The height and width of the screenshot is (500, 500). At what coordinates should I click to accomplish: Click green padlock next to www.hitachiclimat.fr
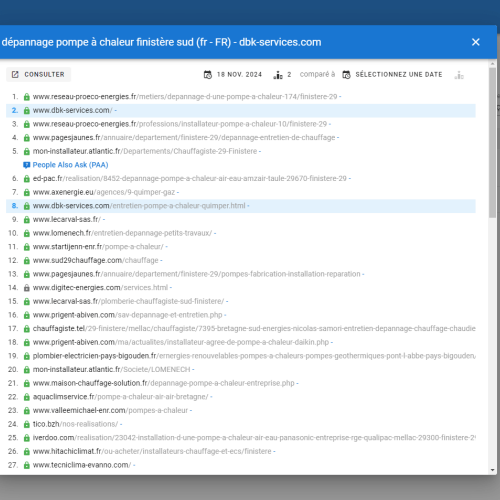click(27, 452)
